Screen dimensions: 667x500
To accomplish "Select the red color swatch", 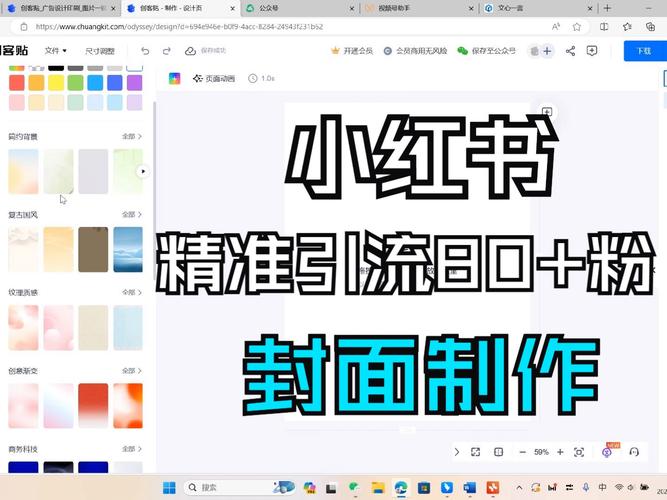I will 17,83.
